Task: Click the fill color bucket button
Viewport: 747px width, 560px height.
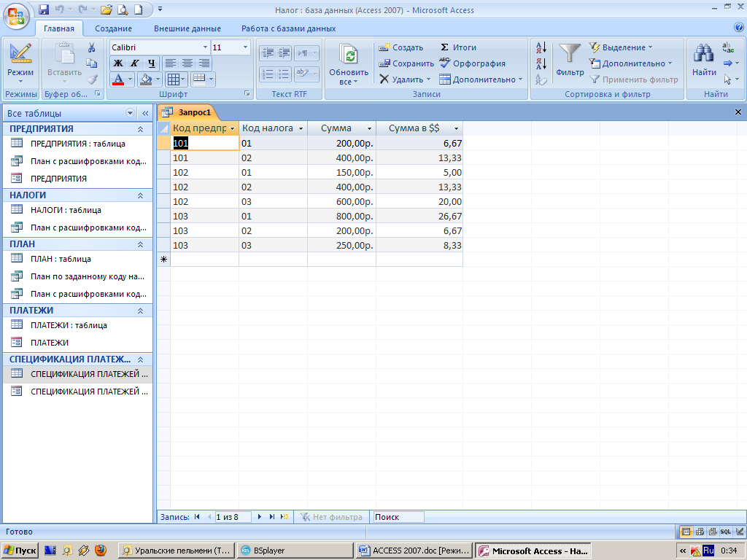Action: click(x=146, y=79)
